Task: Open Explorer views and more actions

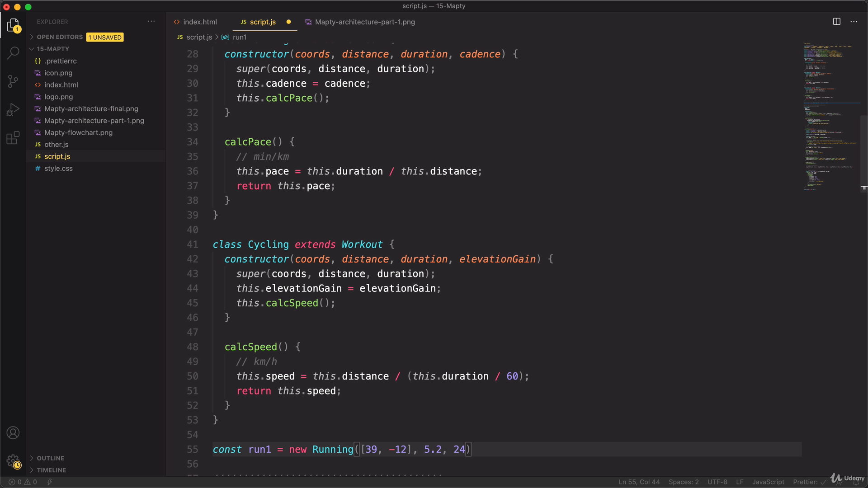Action: pos(151,21)
